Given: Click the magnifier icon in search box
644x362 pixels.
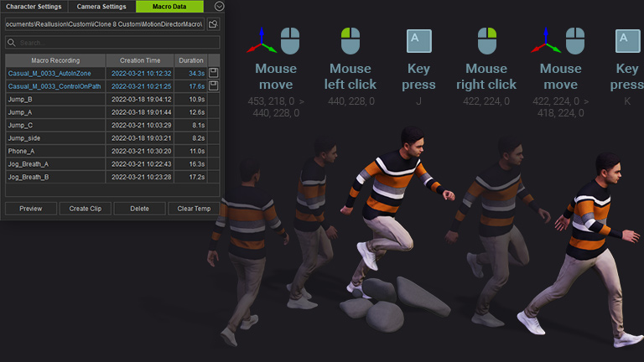Looking at the screenshot, I should [12, 42].
